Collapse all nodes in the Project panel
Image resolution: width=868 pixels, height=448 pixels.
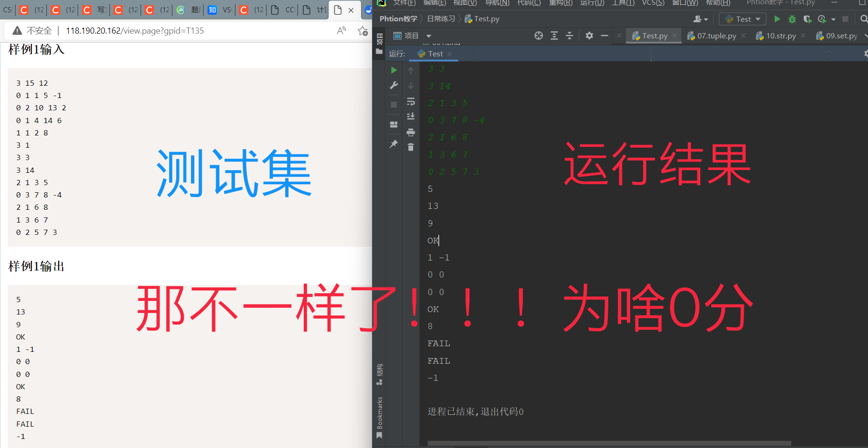[x=570, y=36]
